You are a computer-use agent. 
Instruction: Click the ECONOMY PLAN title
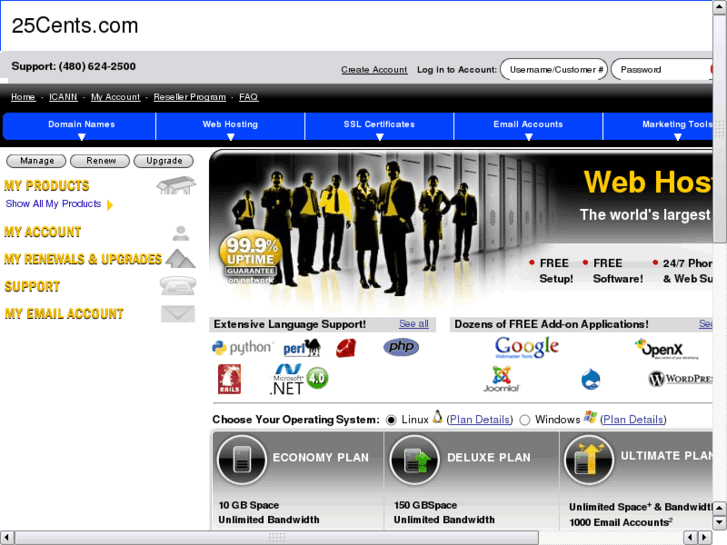pyautogui.click(x=320, y=457)
